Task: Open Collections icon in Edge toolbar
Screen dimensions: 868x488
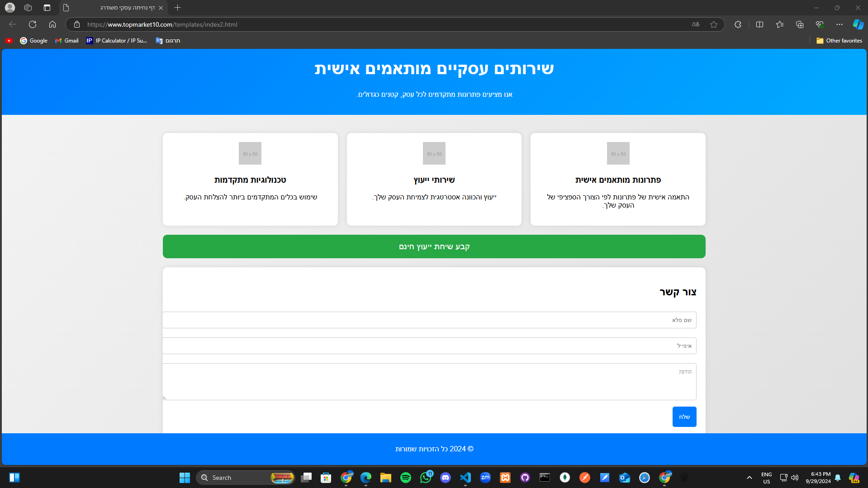Action: click(800, 24)
